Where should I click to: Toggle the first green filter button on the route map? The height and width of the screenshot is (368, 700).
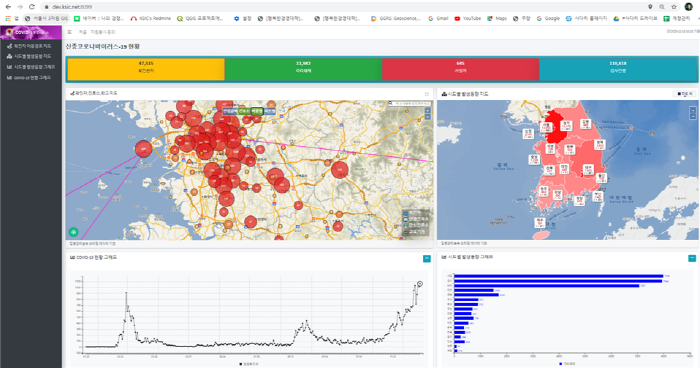pos(244,111)
